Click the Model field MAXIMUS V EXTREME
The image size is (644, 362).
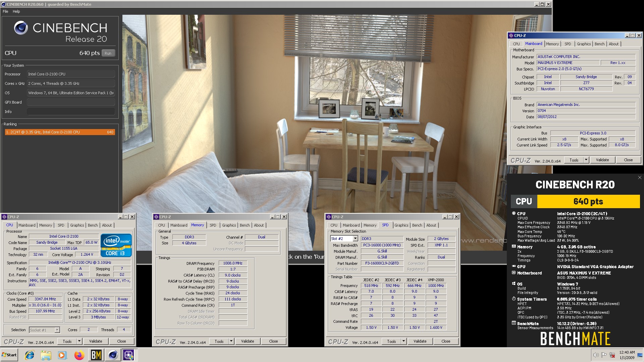pos(568,63)
